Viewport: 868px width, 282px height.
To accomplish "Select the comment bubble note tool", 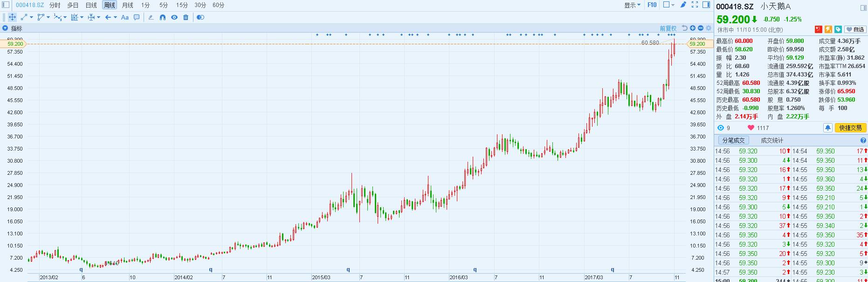I will point(137,17).
